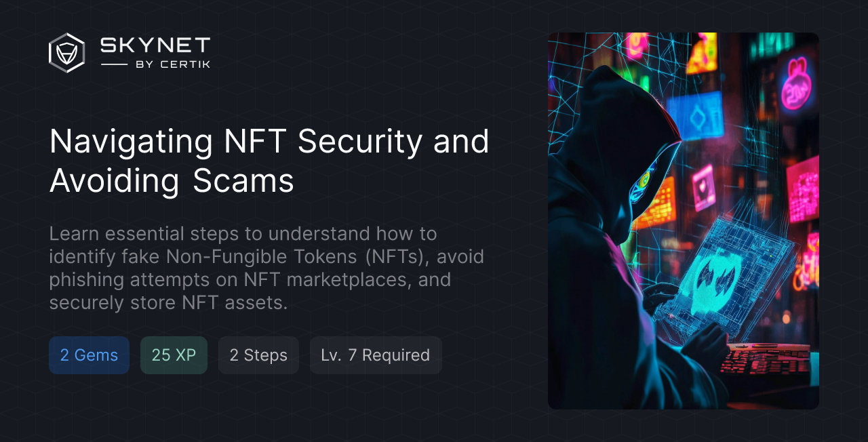The height and width of the screenshot is (442, 868).
Task: Click the SKYNET wordmark text
Action: click(155, 45)
